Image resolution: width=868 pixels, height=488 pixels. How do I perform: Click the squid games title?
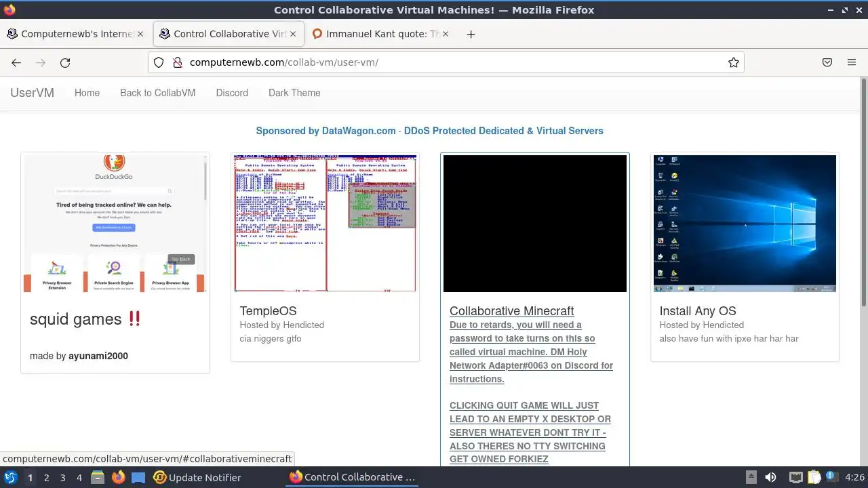(85, 319)
